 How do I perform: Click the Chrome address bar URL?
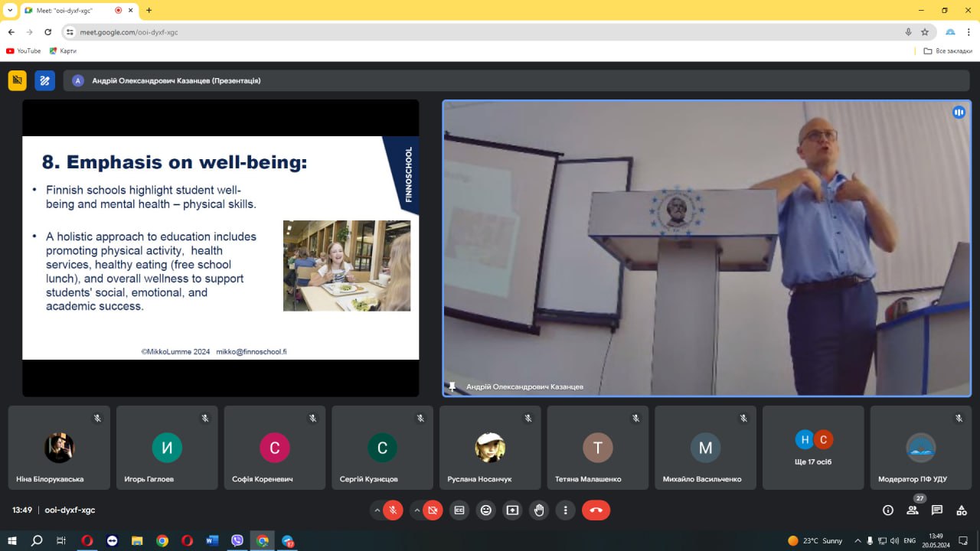[x=130, y=32]
